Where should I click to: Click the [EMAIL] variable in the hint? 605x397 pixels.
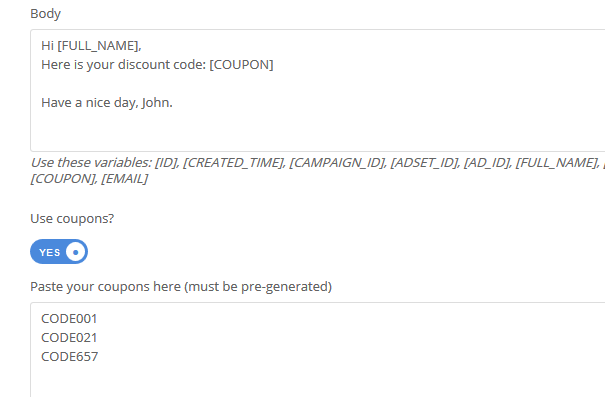124,179
